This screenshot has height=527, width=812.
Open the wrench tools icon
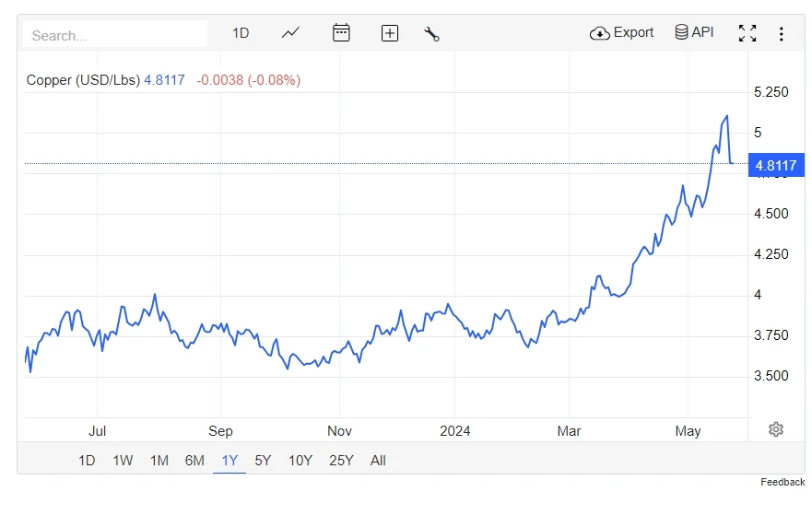click(431, 34)
